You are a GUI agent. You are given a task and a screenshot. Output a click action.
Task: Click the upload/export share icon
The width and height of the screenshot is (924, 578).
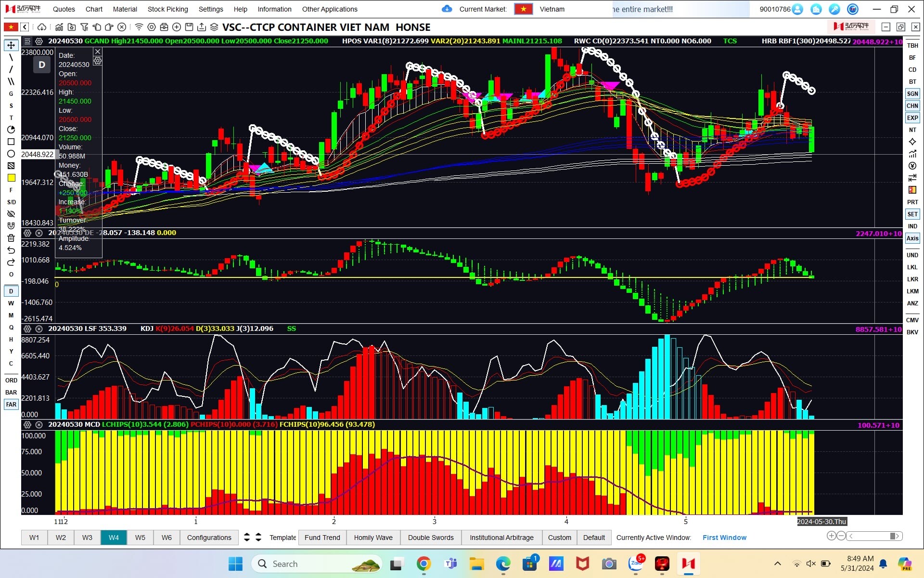202,27
